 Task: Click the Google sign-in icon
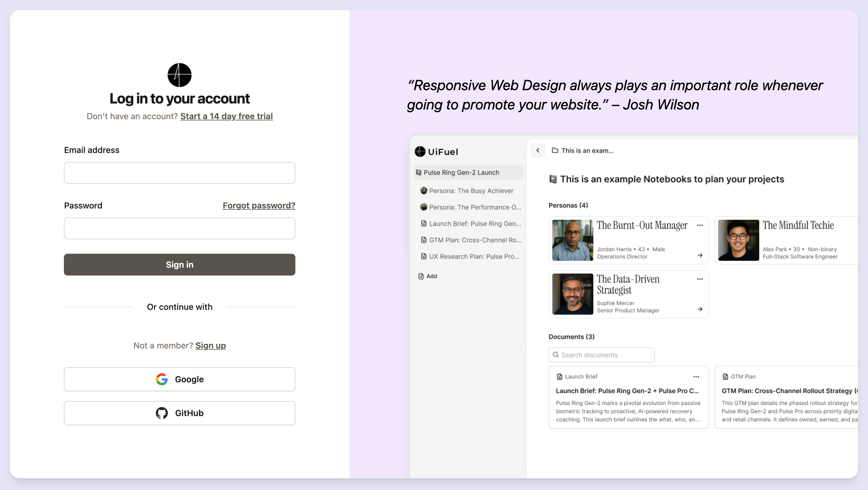(162, 379)
